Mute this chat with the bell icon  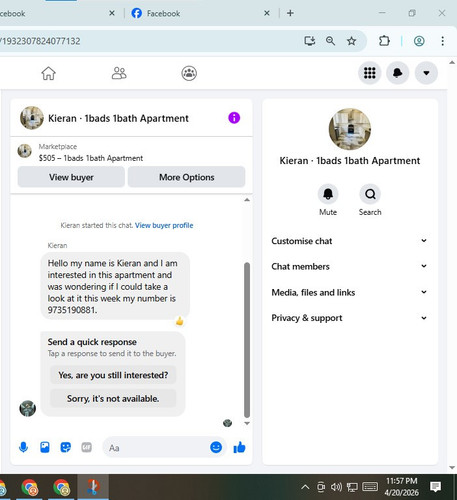tap(328, 194)
